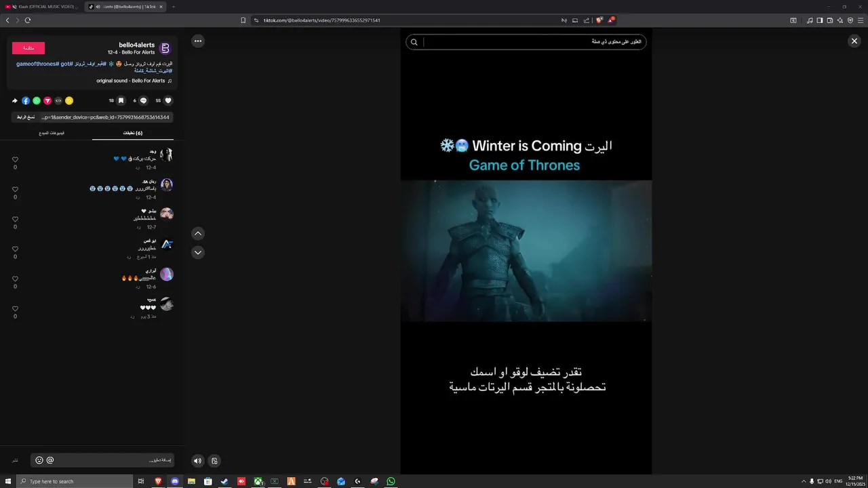Reload the page

click(28, 20)
